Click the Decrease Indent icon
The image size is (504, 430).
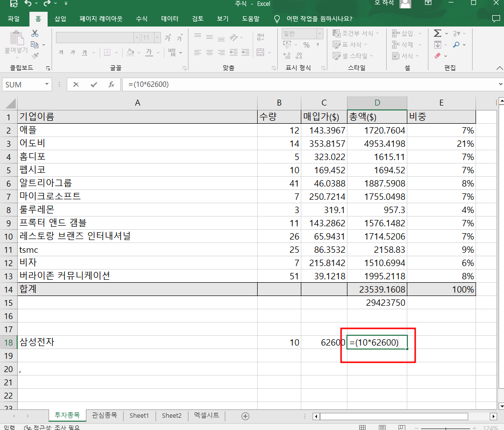[x=234, y=52]
